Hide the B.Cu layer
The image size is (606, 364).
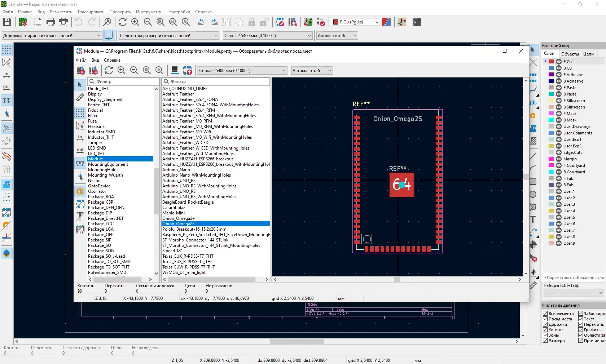pyautogui.click(x=559, y=68)
